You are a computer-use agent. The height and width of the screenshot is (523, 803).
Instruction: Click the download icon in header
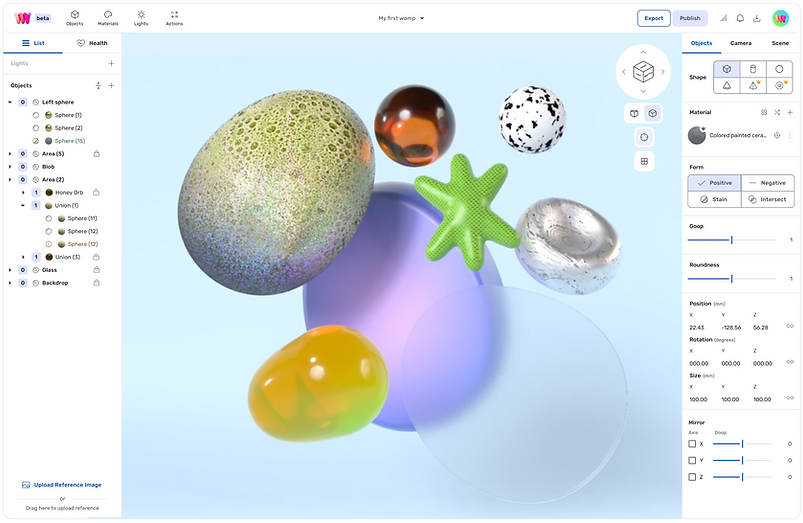(756, 18)
